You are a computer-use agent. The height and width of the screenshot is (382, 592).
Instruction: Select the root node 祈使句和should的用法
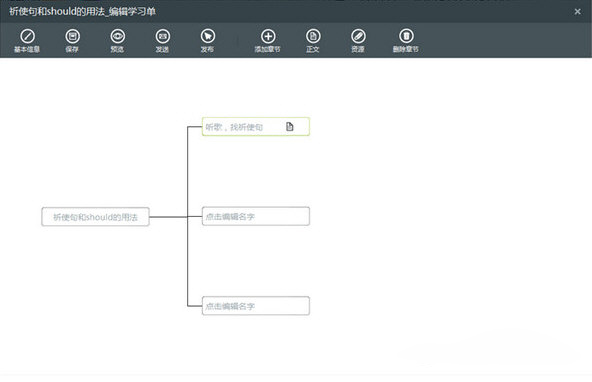[96, 217]
